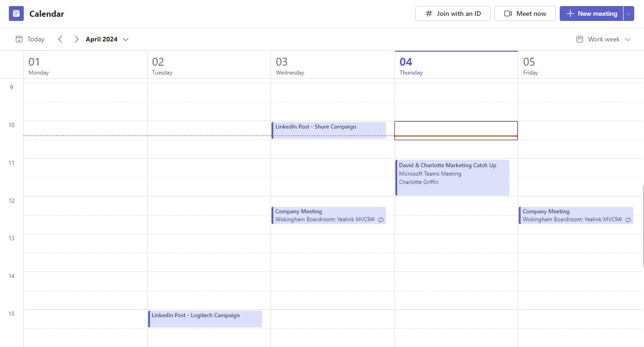Click the camera icon on Meet now

(508, 14)
